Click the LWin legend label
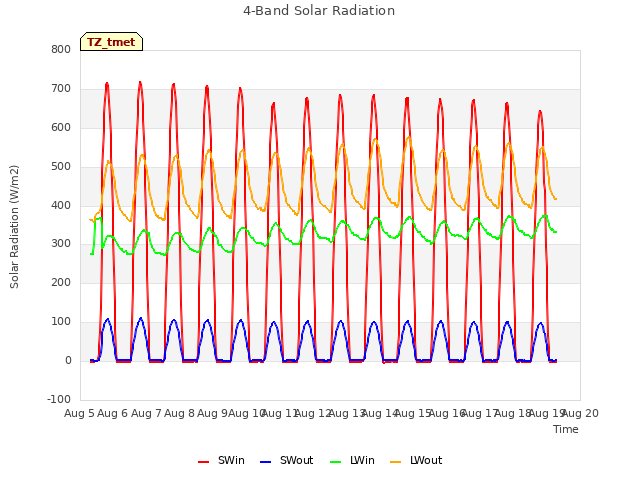The height and width of the screenshot is (480, 640). pos(362,460)
